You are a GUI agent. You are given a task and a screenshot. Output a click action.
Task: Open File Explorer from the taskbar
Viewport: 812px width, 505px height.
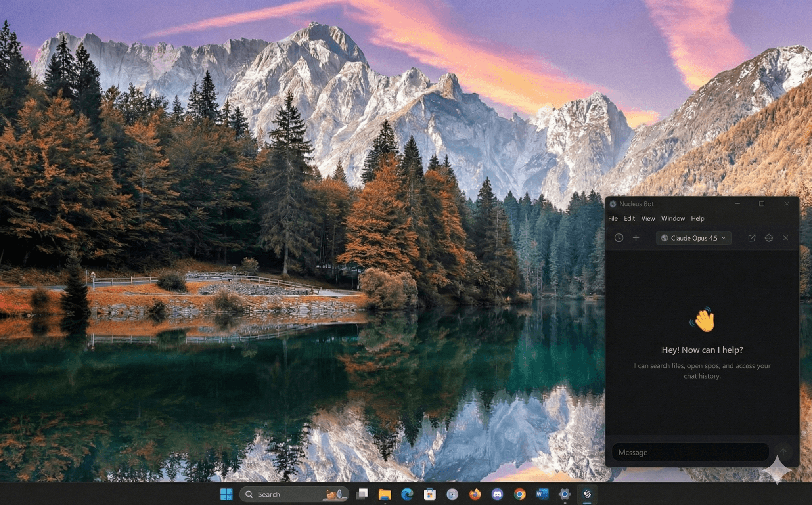(x=385, y=494)
